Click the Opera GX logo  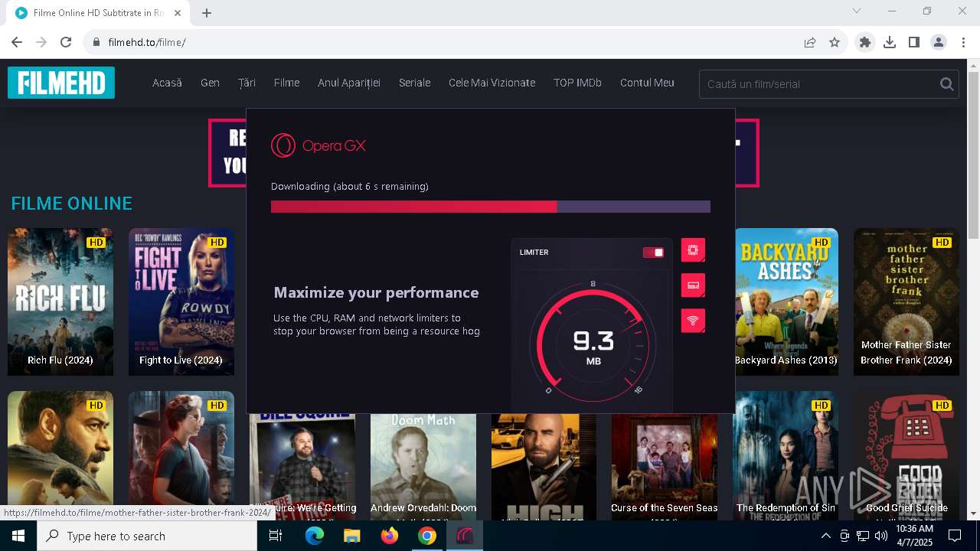(x=318, y=145)
